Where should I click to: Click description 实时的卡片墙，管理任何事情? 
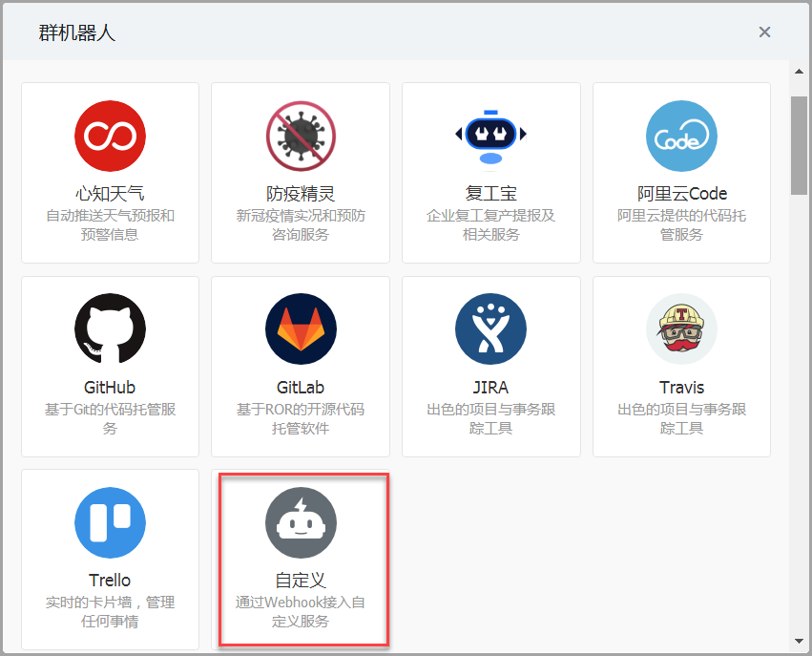point(110,611)
